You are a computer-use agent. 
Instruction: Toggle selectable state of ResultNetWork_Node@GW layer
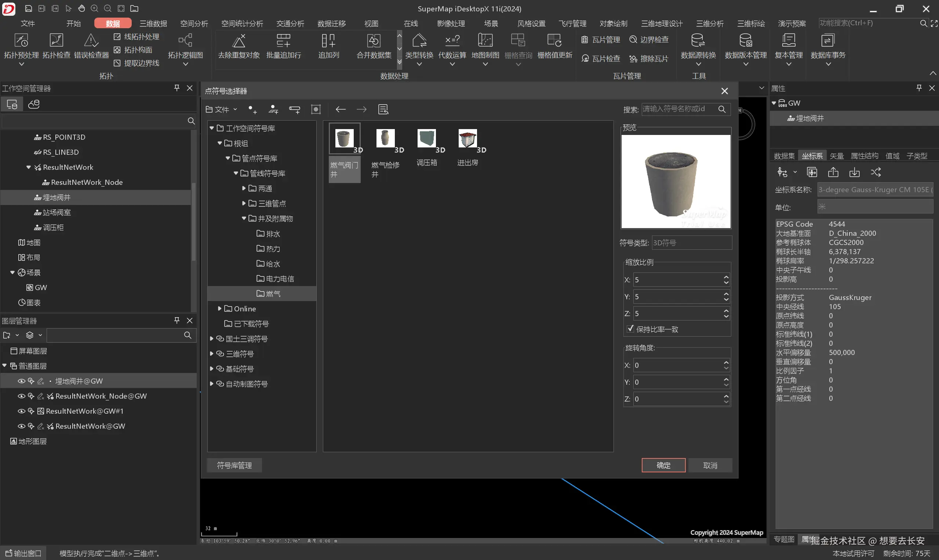31,396
